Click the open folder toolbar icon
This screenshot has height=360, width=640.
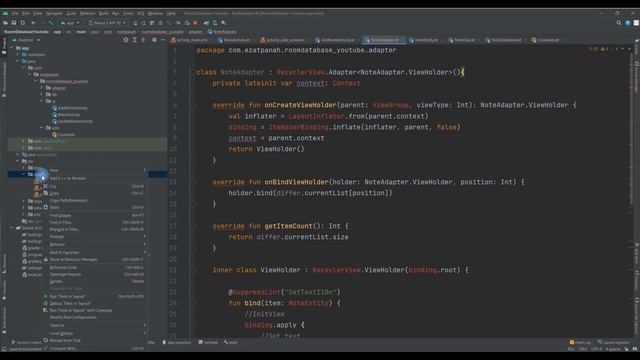[5, 23]
